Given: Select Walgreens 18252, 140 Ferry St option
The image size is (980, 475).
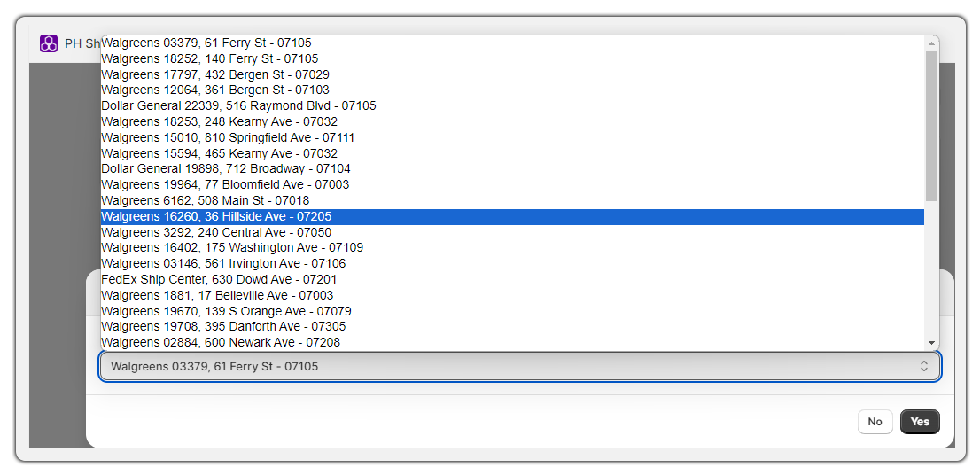Looking at the screenshot, I should point(512,58).
